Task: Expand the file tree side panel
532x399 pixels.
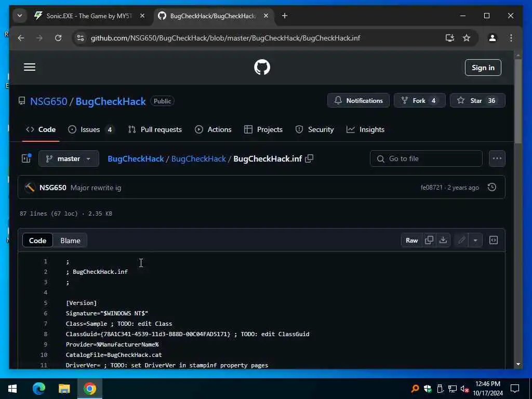Action: (26, 158)
